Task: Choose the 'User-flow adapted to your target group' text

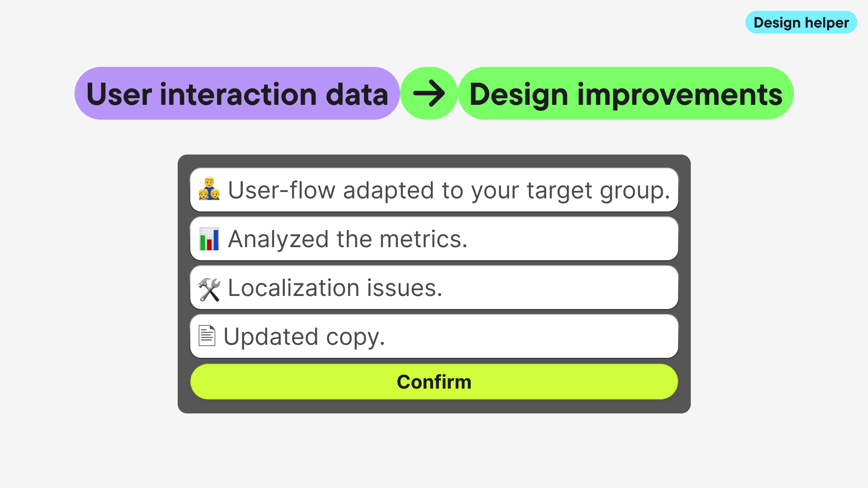Action: pos(448,190)
